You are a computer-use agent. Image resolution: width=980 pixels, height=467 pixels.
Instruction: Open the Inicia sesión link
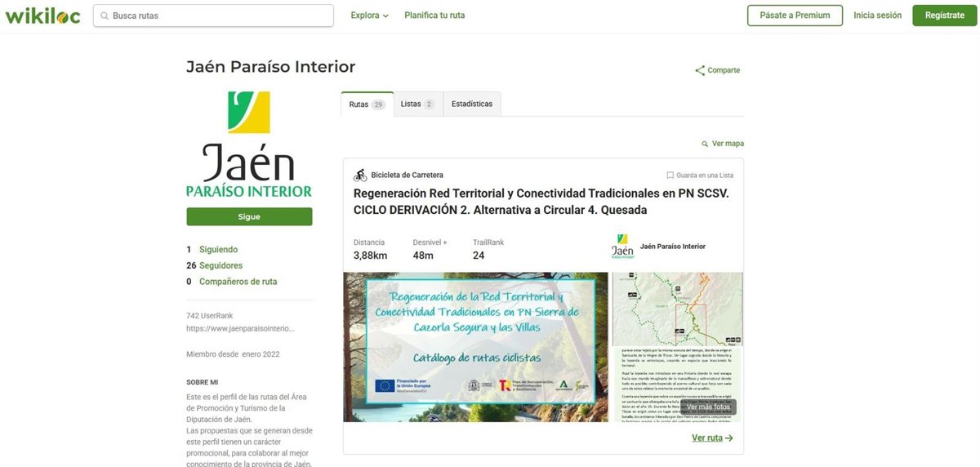coord(877,16)
